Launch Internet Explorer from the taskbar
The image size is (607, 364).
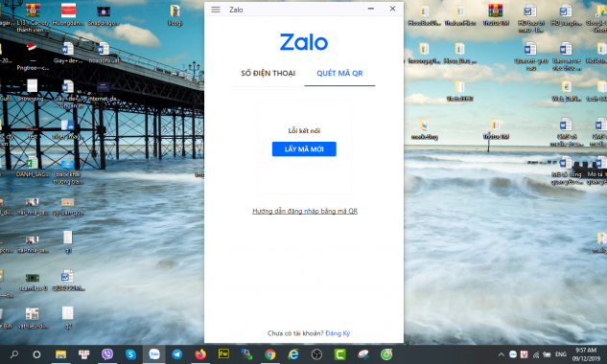(x=293, y=354)
